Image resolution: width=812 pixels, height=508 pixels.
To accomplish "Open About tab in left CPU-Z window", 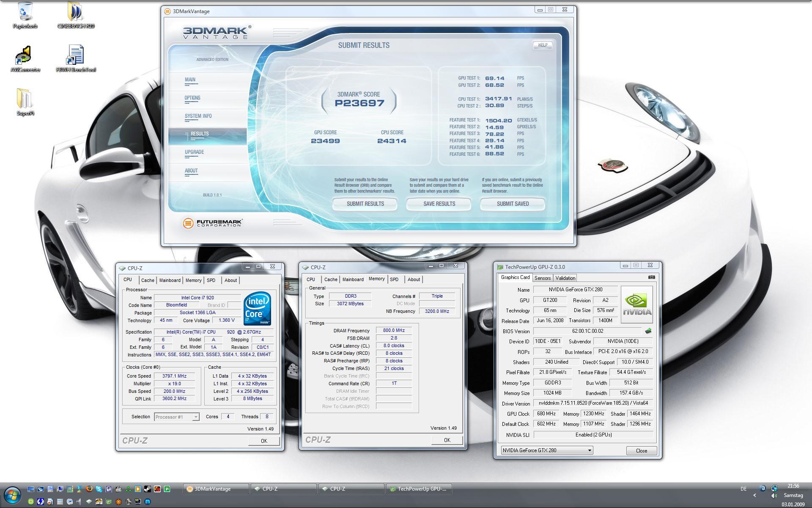I will click(230, 280).
